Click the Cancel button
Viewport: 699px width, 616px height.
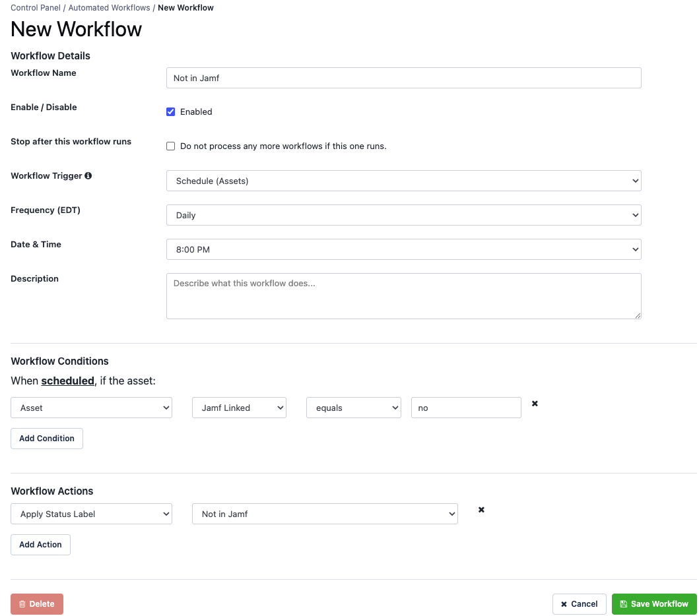point(579,604)
